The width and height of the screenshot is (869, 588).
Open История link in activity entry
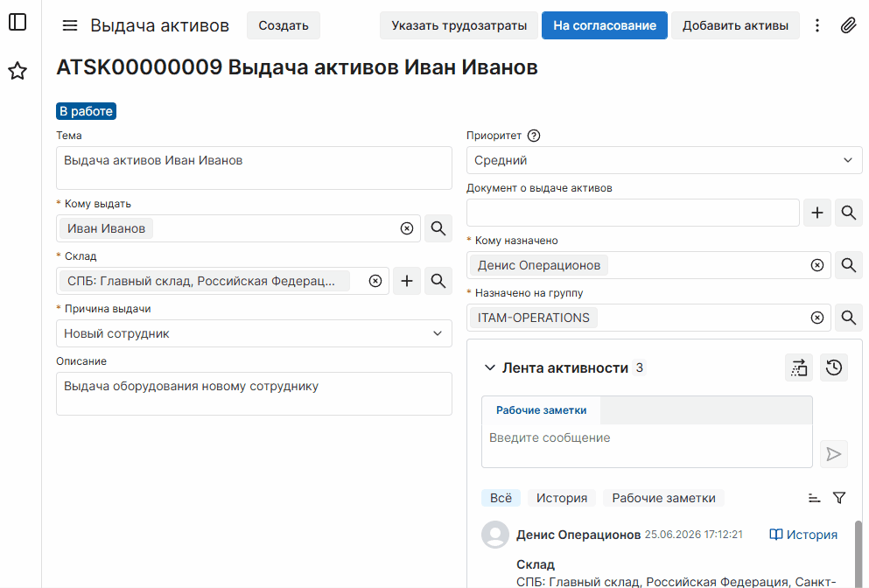pyautogui.click(x=803, y=535)
